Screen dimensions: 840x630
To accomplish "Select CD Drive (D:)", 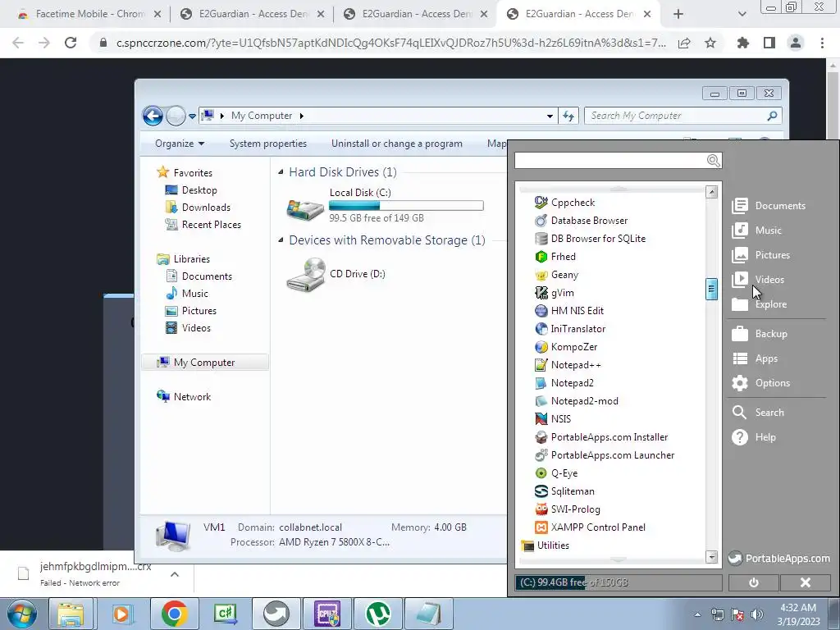I will click(336, 274).
